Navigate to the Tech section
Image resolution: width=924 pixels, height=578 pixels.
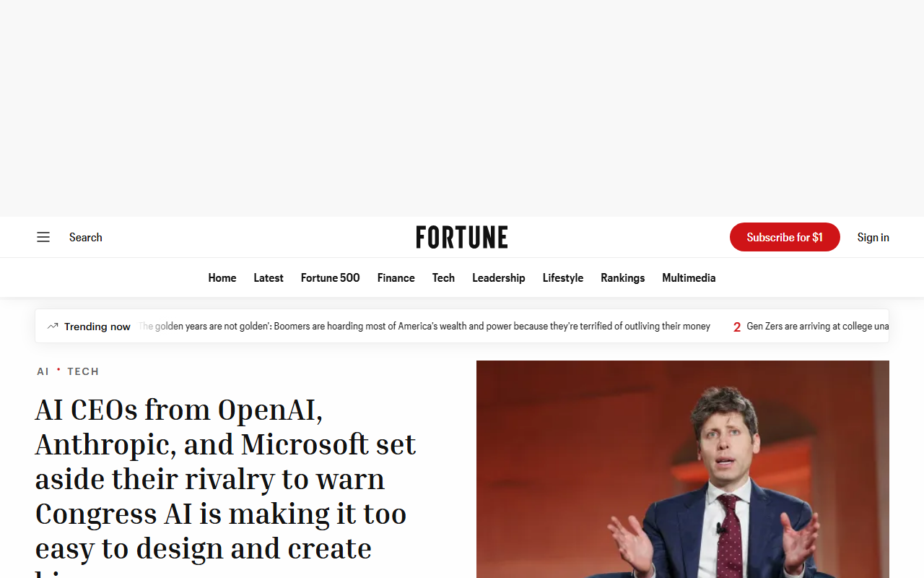[x=443, y=278]
